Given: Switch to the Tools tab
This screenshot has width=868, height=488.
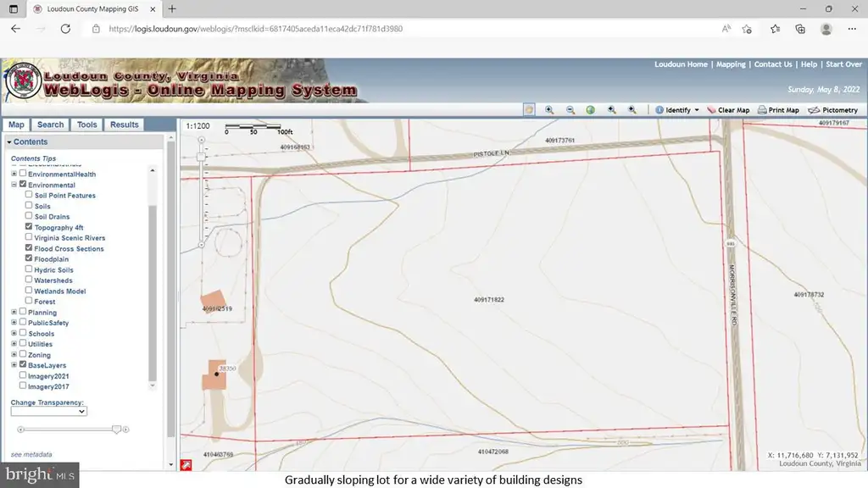Looking at the screenshot, I should tap(87, 125).
